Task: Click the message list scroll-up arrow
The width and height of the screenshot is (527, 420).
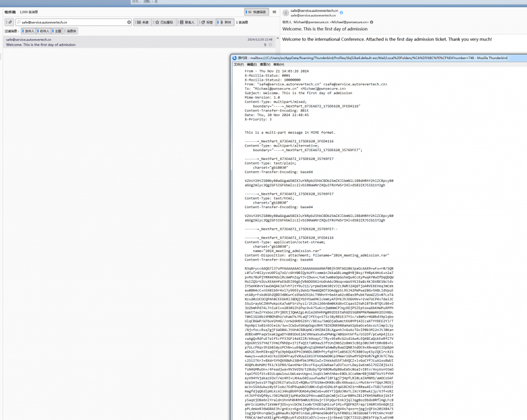Action: pos(277,39)
